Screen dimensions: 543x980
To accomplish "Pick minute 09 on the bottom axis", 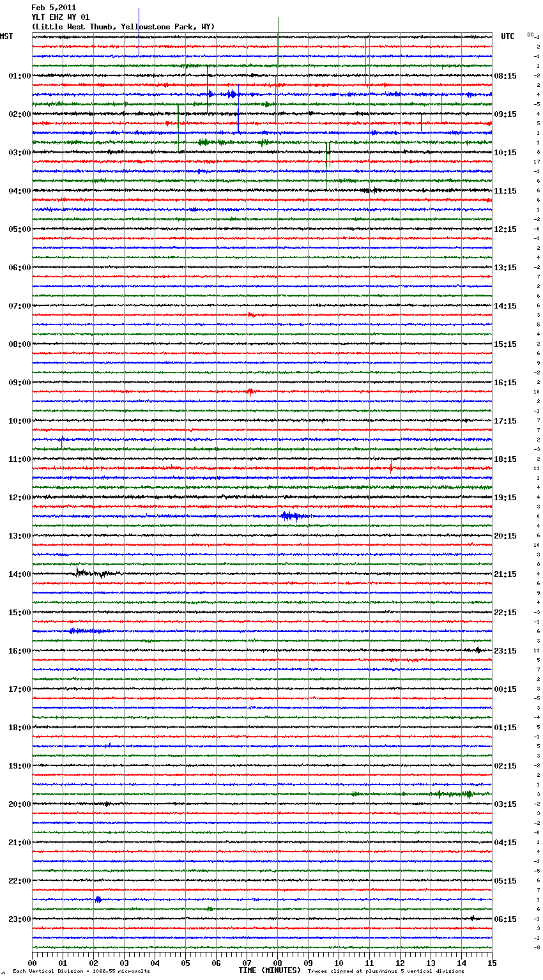I will tap(308, 963).
